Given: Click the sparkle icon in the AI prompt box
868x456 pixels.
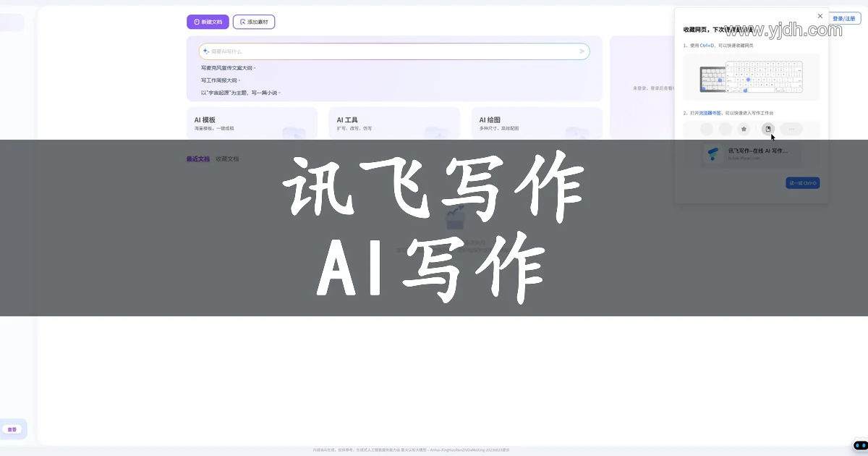Looking at the screenshot, I should pos(206,51).
